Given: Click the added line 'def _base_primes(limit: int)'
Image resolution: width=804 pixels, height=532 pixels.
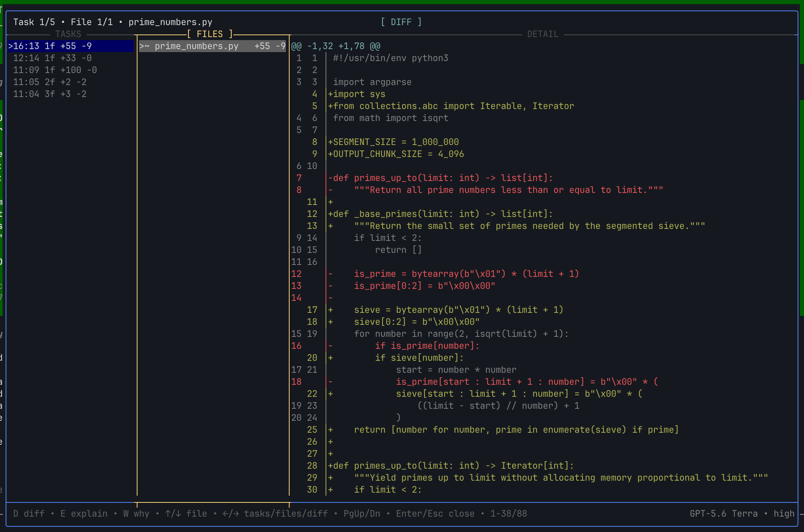Looking at the screenshot, I should (441, 214).
